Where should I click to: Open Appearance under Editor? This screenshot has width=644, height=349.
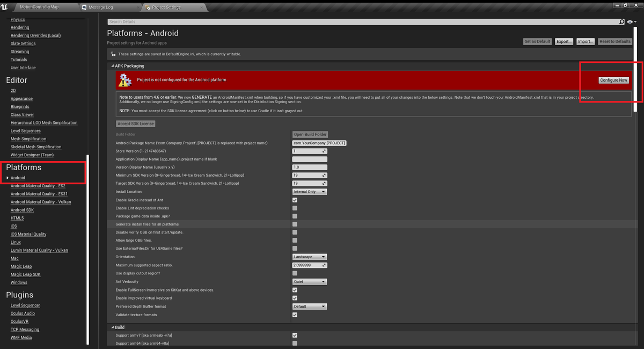pos(21,98)
